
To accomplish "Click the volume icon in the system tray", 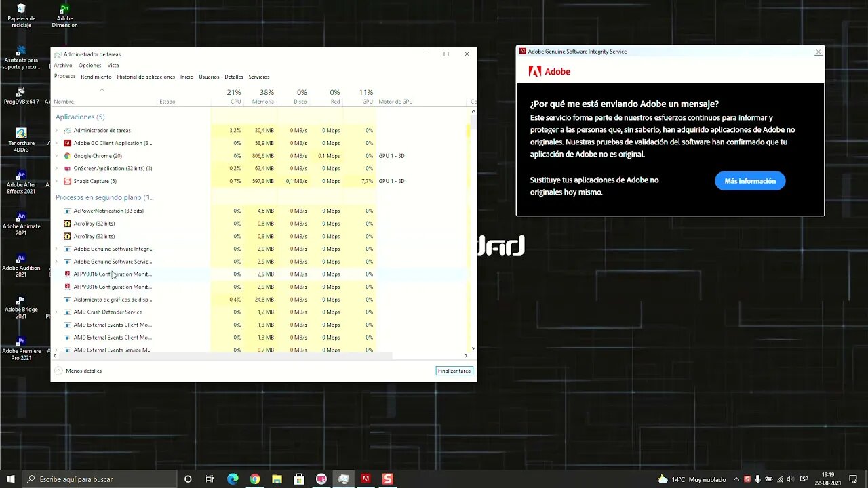I will pos(790,479).
